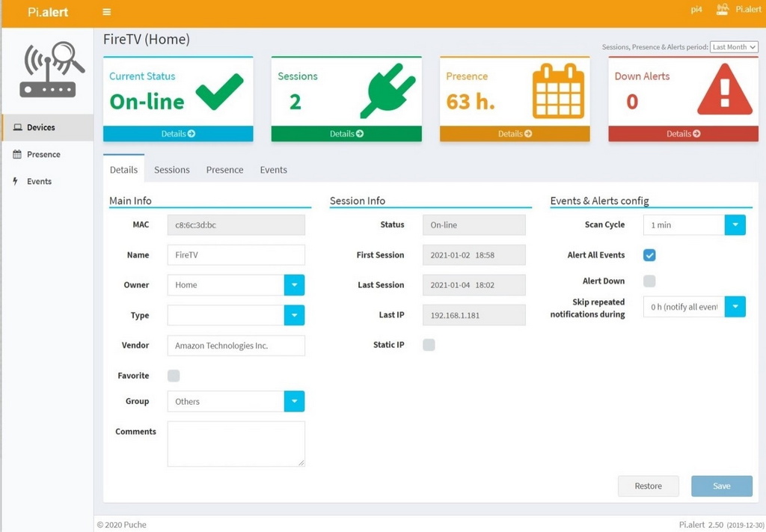Switch to the Sessions tab
The height and width of the screenshot is (532, 766).
coord(171,170)
